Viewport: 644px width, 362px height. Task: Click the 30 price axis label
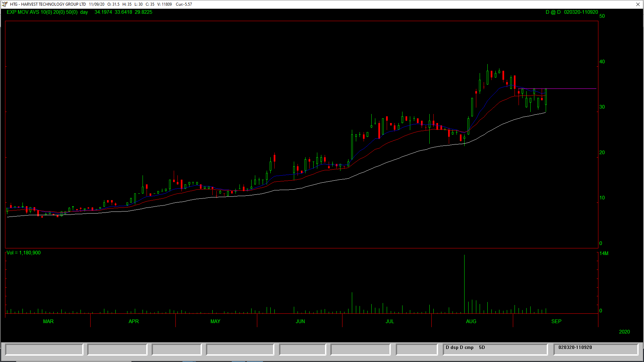tap(602, 107)
